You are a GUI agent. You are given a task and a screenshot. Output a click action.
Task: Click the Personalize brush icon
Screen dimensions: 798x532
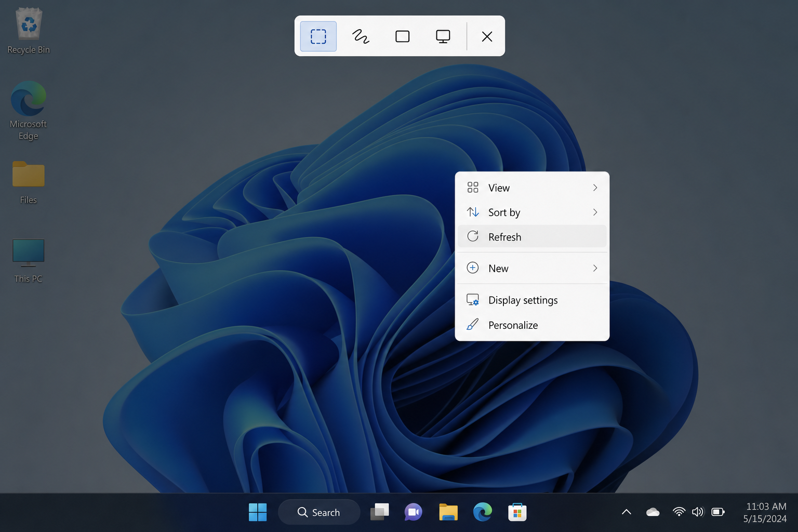click(473, 325)
